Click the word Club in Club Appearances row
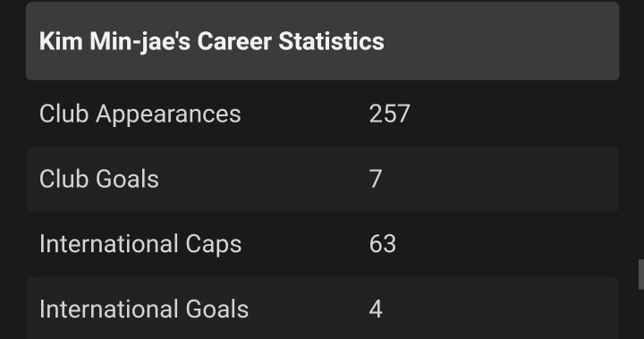Image resolution: width=644 pixels, height=339 pixels. coord(64,114)
